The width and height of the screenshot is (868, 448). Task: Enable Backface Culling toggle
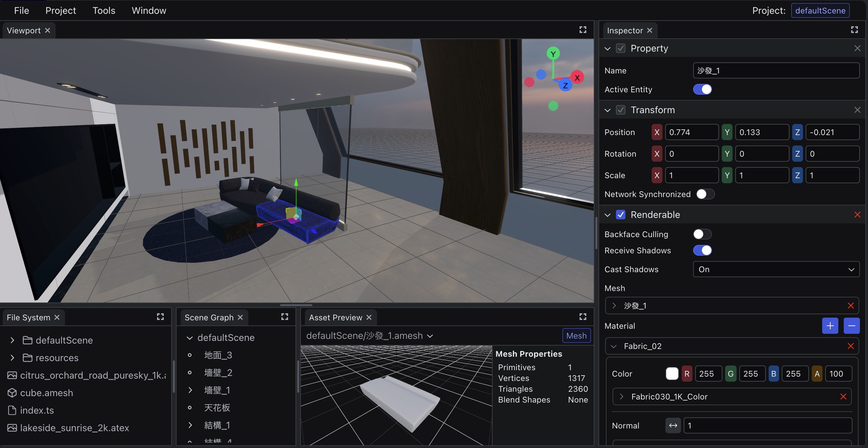point(702,234)
